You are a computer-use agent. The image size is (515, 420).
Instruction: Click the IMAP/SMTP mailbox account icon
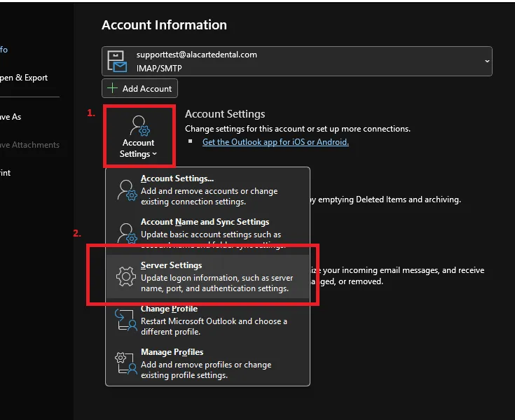point(117,62)
